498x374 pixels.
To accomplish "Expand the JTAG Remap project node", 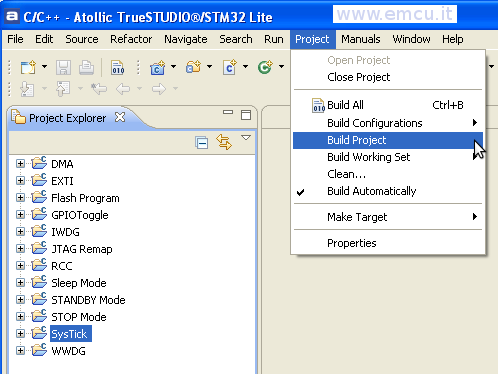I will (20, 249).
